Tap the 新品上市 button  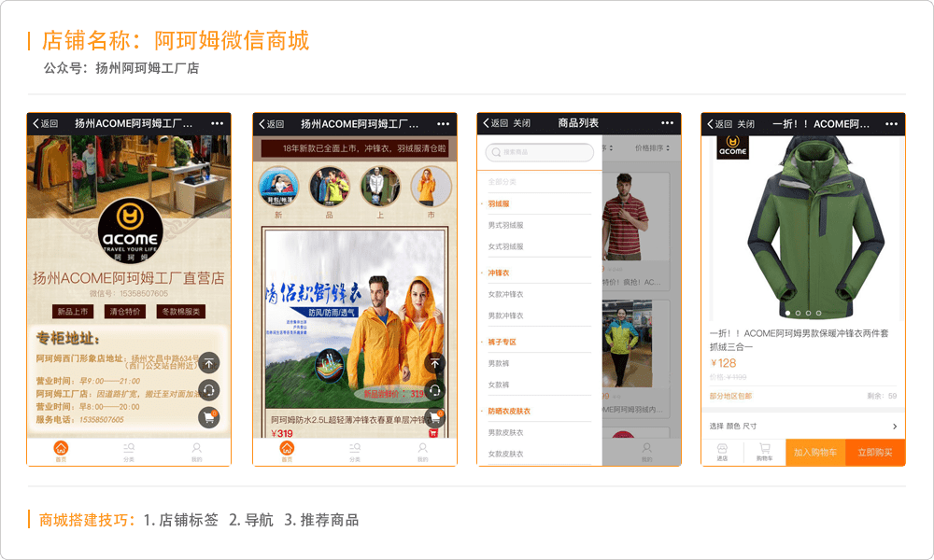coord(73,311)
